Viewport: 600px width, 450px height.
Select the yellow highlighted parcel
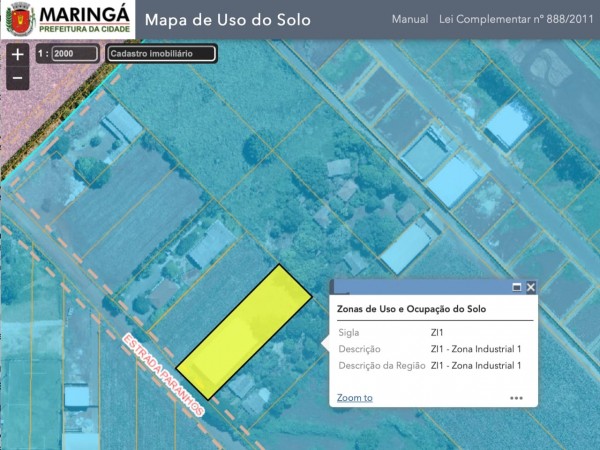click(245, 331)
